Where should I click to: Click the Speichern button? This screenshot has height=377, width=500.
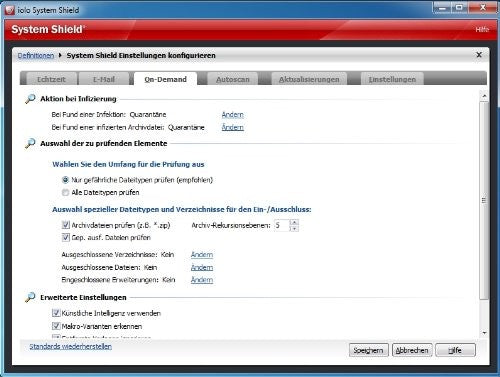click(x=368, y=350)
